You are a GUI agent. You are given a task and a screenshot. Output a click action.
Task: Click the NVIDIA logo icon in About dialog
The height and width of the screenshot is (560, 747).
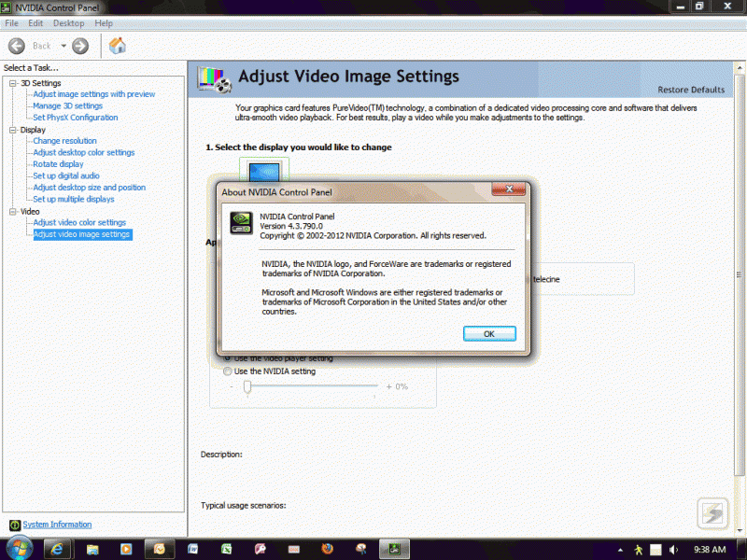point(242,223)
